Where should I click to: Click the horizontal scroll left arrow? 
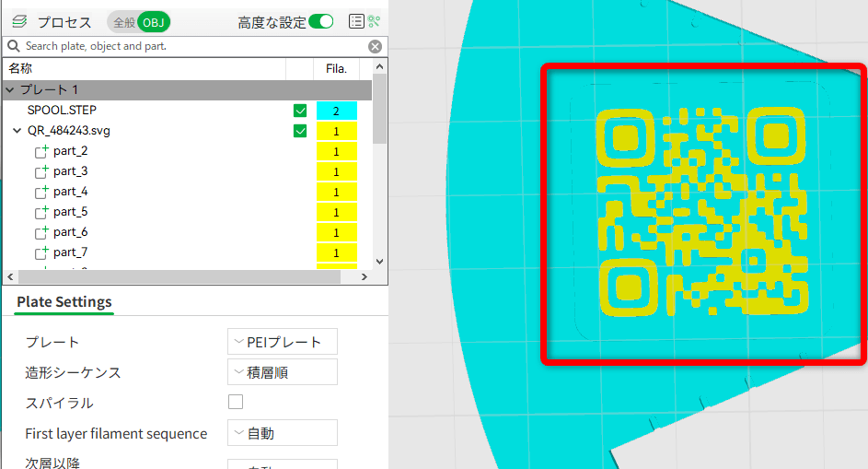(10, 276)
